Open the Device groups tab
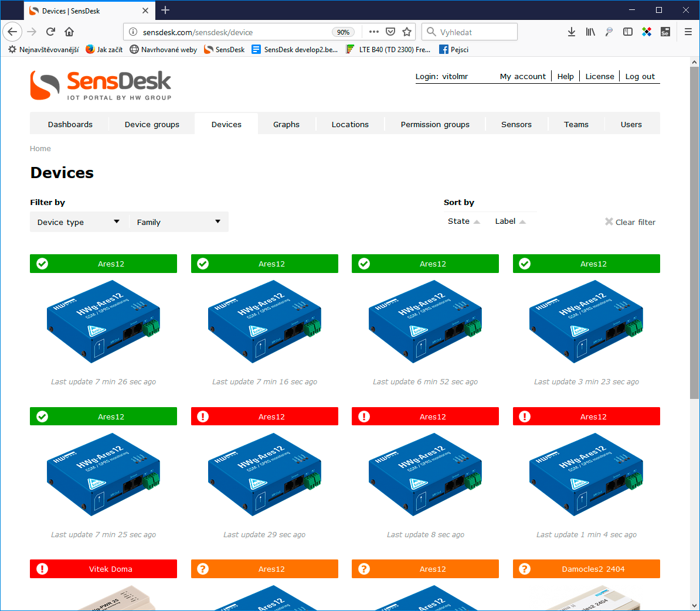This screenshot has height=611, width=700. tap(152, 124)
